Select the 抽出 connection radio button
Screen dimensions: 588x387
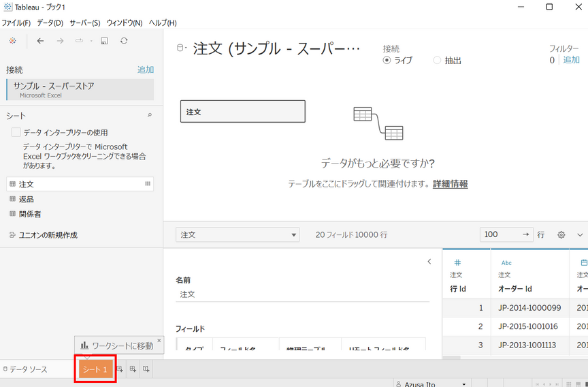tap(437, 60)
